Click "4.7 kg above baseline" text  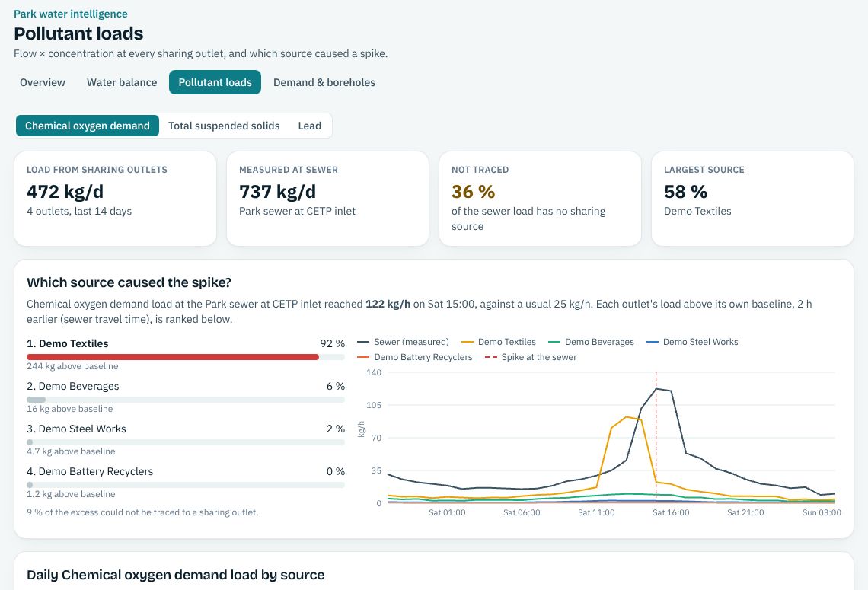tap(71, 451)
